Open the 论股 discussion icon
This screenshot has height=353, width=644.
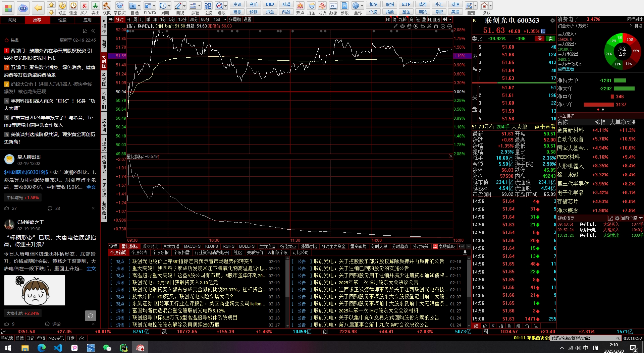point(208,8)
